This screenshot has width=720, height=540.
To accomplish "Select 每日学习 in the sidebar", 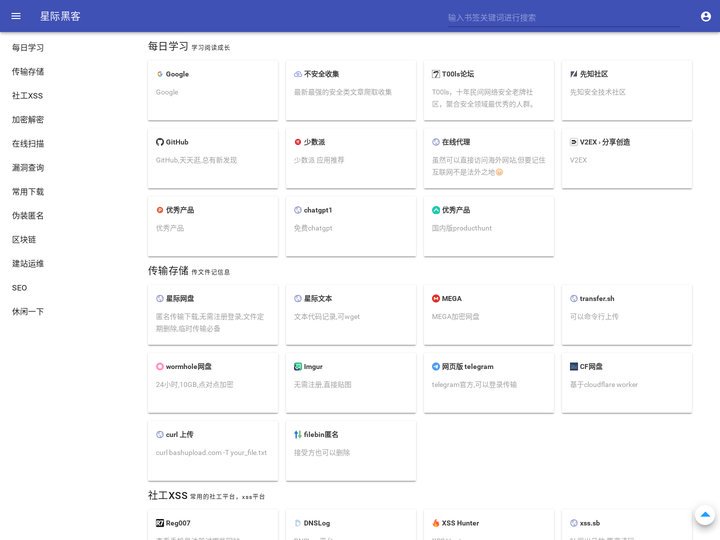I will pyautogui.click(x=28, y=48).
